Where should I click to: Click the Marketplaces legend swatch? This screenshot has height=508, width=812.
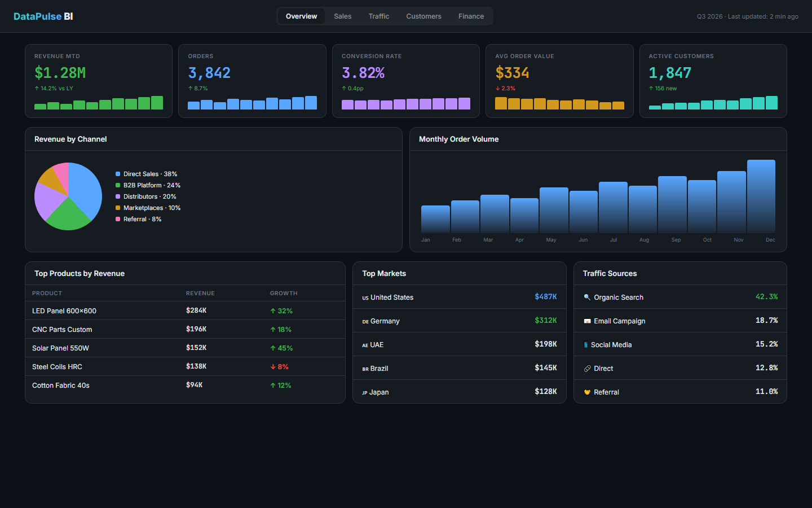(118, 208)
